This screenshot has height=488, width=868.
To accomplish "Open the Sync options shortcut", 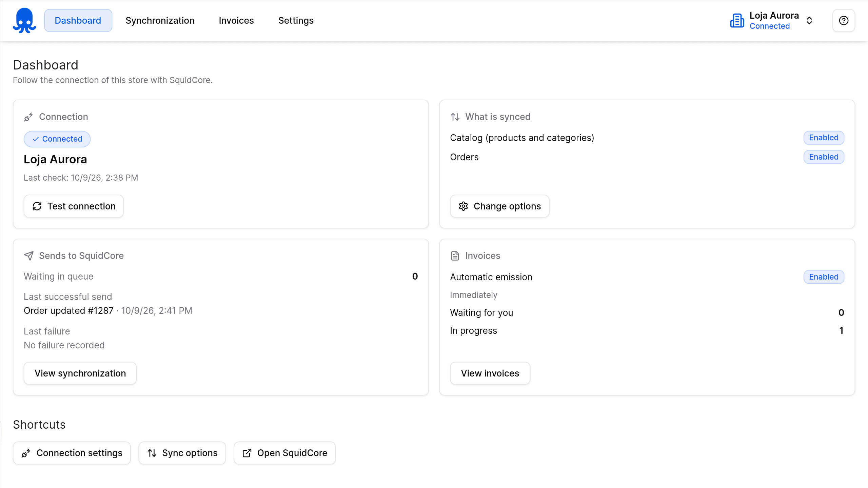I will coord(182,453).
